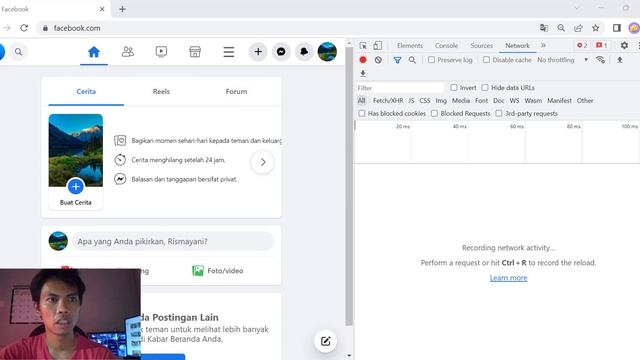Click the red errors count badge

click(582, 45)
